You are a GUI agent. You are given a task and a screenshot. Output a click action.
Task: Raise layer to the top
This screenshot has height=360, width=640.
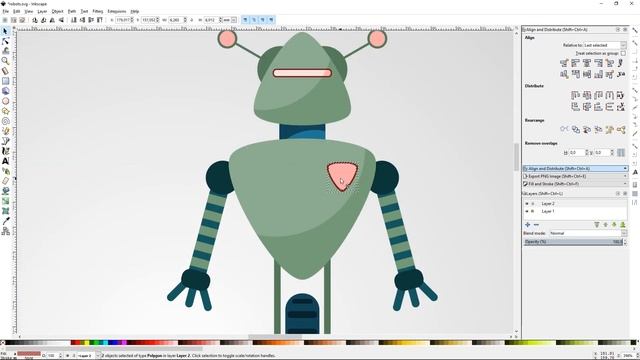pyautogui.click(x=596, y=224)
